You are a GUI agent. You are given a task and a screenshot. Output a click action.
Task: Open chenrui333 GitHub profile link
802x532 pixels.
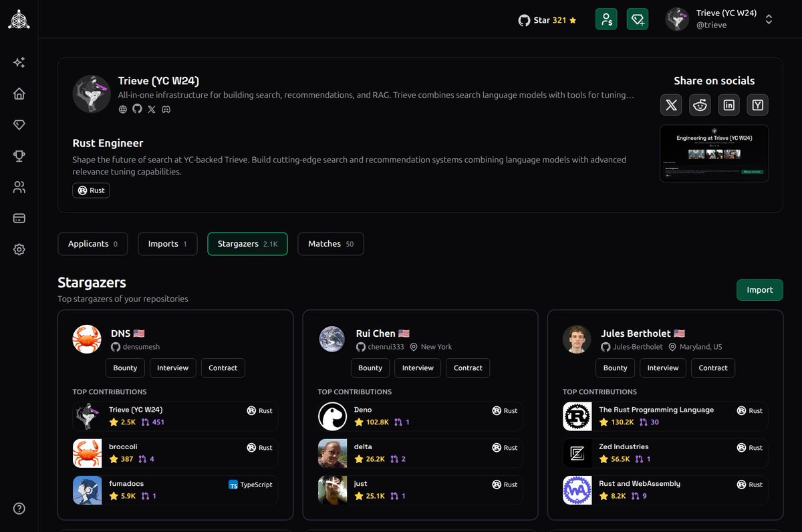pyautogui.click(x=380, y=347)
